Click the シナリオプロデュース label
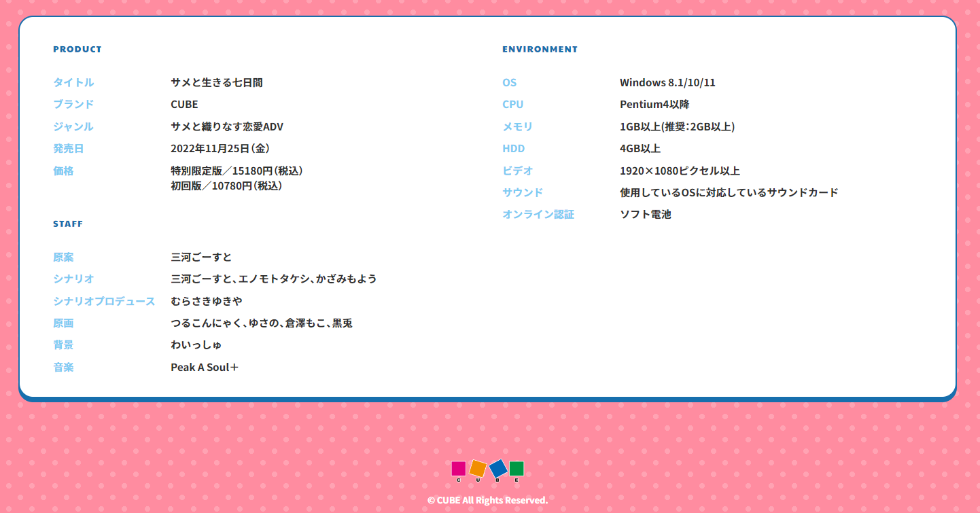The height and width of the screenshot is (513, 980). 104,301
